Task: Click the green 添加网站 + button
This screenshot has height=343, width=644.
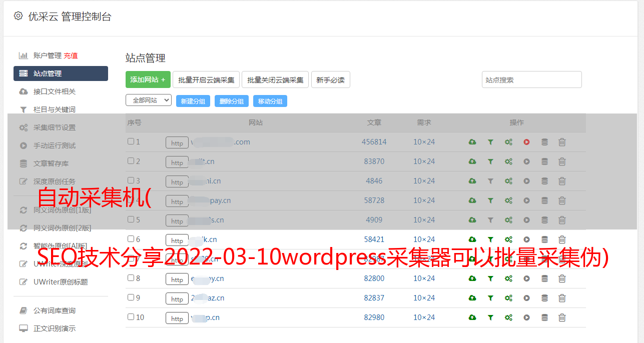Action: tap(148, 79)
